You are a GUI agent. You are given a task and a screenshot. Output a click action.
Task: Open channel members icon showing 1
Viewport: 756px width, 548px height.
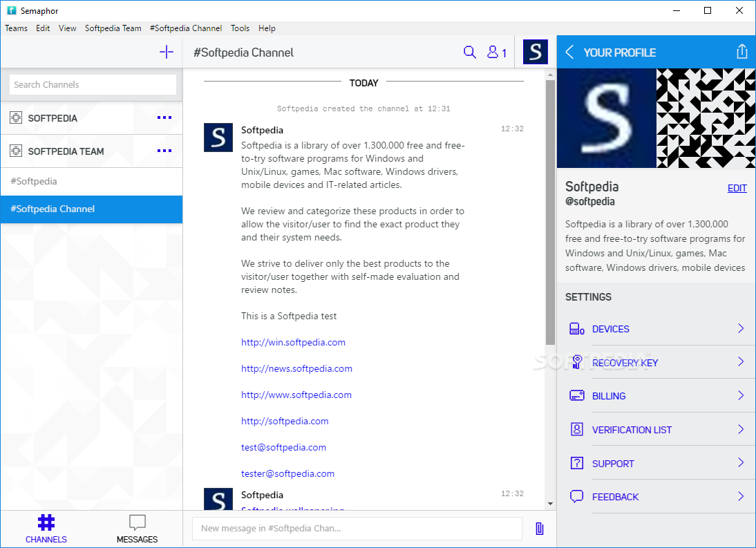coord(496,52)
